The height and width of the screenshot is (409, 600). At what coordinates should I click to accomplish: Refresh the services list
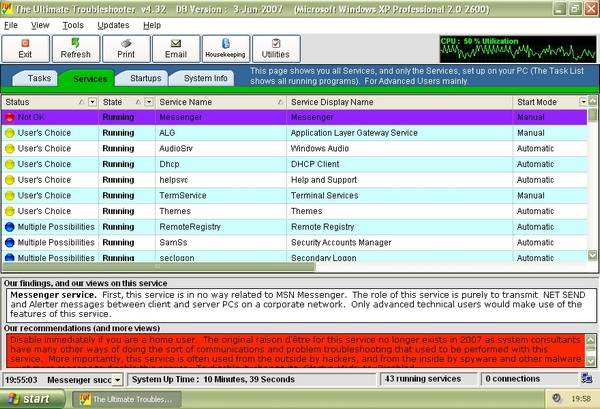[76, 49]
